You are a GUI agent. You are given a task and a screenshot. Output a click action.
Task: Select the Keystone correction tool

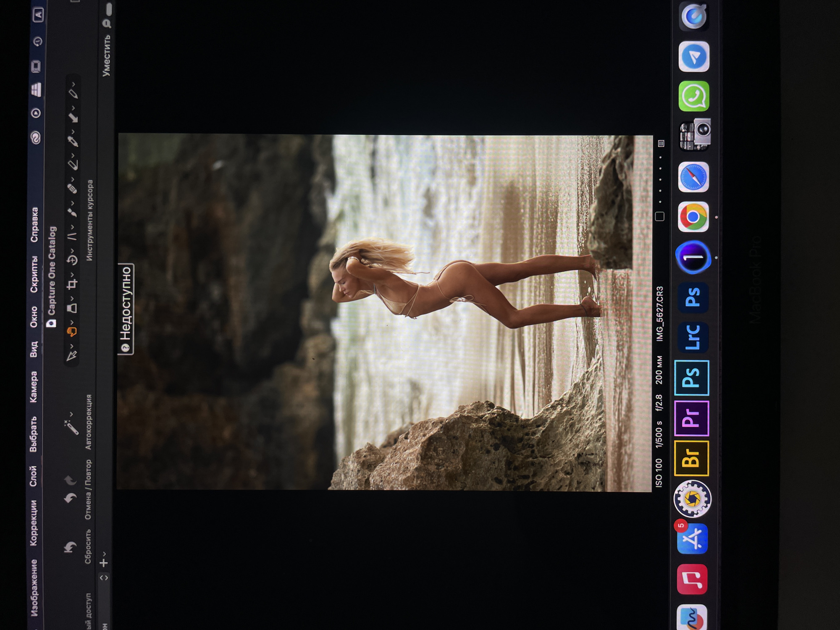click(73, 236)
